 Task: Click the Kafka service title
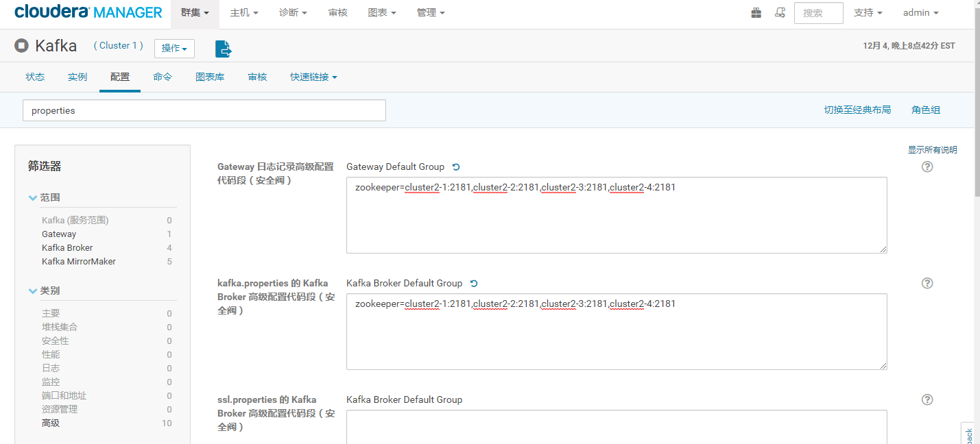(x=56, y=46)
